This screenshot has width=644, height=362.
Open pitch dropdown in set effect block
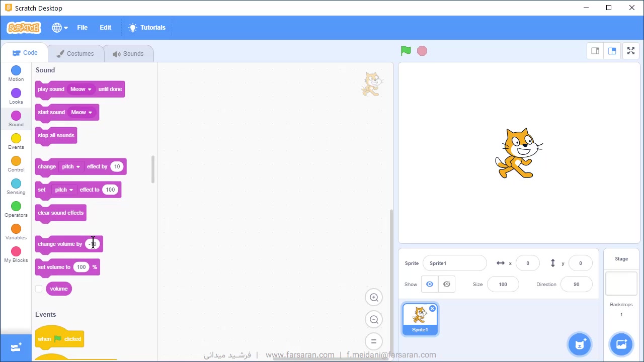point(64,190)
